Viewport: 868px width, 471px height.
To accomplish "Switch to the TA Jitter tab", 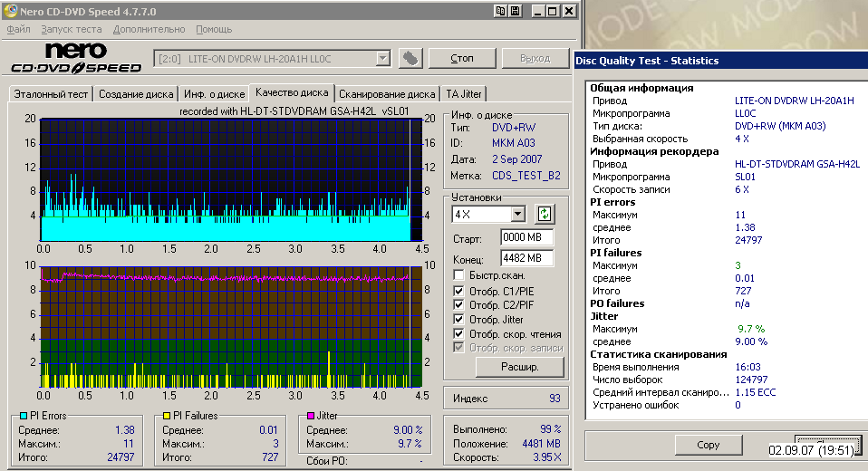I will tap(464, 94).
